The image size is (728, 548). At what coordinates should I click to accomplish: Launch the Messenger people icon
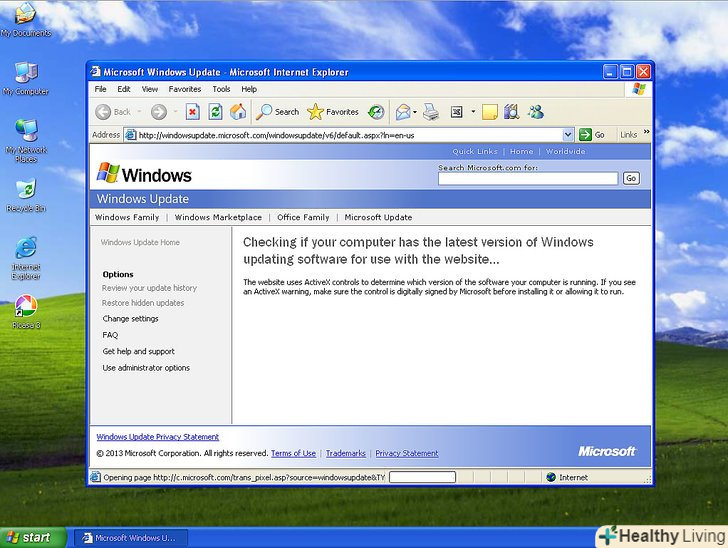pos(536,112)
